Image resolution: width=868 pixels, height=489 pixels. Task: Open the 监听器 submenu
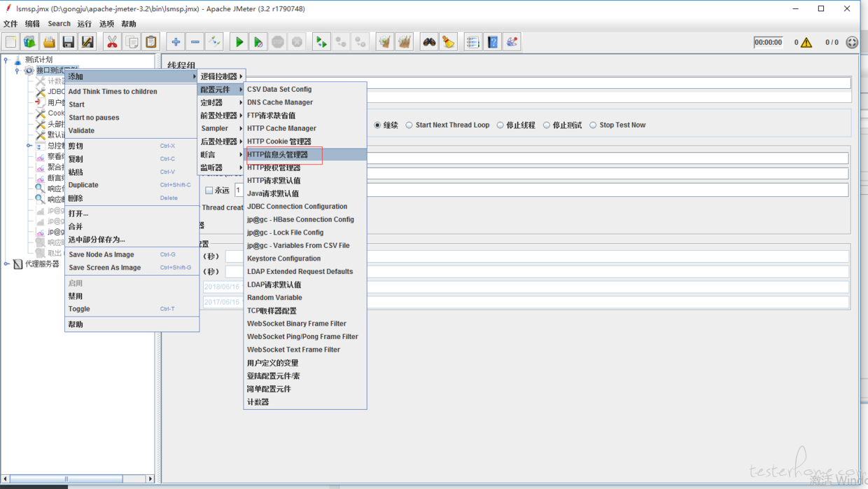[220, 167]
